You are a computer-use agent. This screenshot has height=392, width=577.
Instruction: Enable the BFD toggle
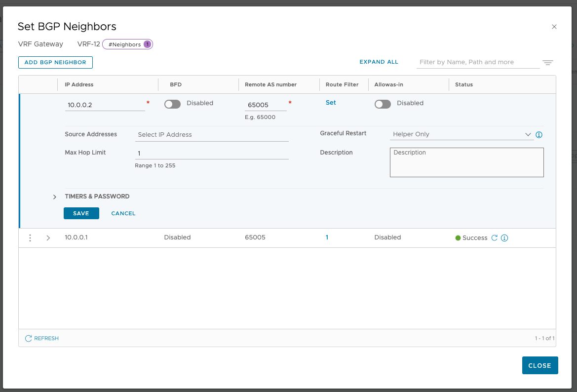click(172, 104)
